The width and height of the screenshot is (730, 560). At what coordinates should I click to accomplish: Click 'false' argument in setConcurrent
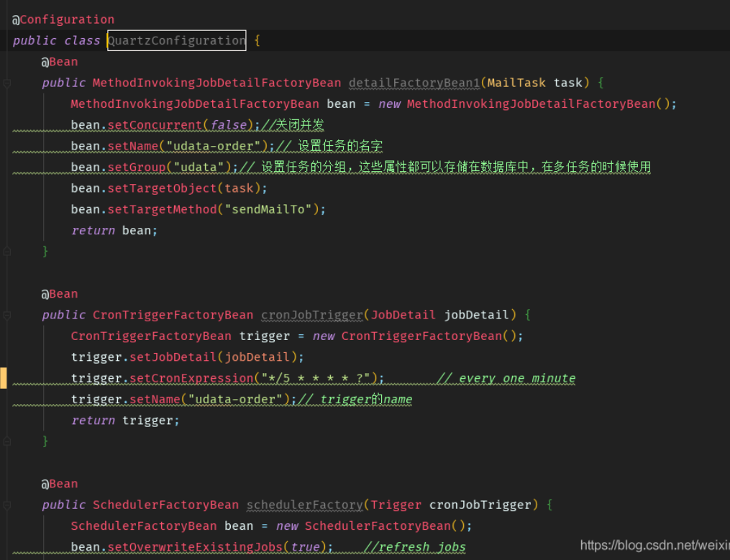point(228,125)
